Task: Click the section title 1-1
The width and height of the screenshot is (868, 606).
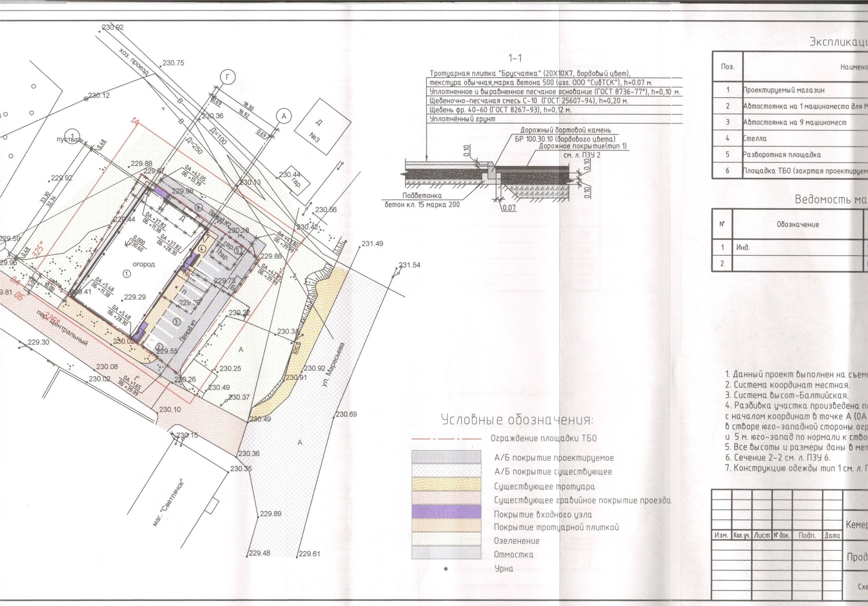Action: click(x=515, y=58)
